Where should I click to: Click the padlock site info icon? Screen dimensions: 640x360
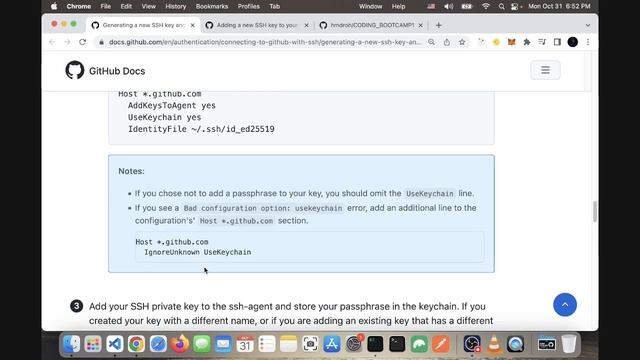point(101,42)
